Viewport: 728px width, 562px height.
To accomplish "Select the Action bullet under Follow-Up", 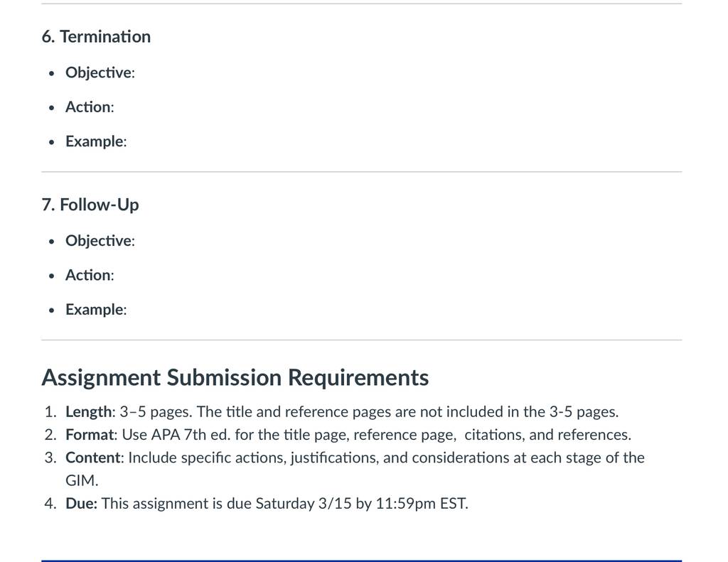I will pyautogui.click(x=90, y=275).
